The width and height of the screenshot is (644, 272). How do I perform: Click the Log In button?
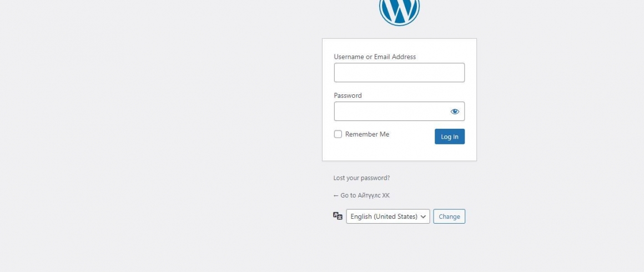point(450,137)
